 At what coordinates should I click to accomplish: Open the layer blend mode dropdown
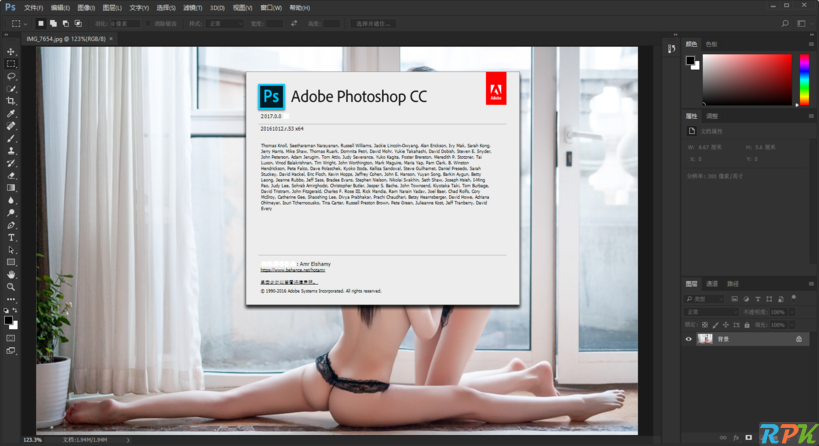(711, 312)
